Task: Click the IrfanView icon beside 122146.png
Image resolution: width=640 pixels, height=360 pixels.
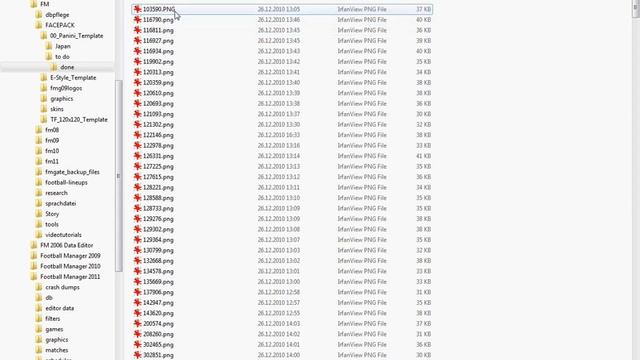Action: [x=138, y=135]
